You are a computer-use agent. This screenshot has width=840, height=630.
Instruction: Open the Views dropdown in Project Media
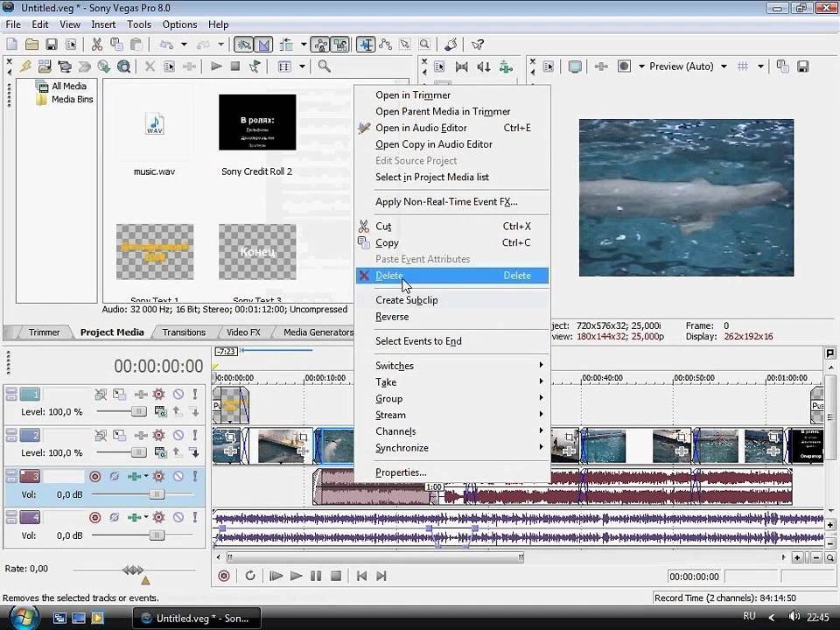click(x=302, y=66)
